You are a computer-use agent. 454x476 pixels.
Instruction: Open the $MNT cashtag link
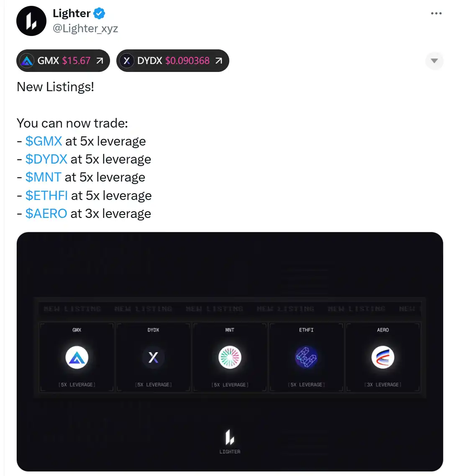coord(43,177)
